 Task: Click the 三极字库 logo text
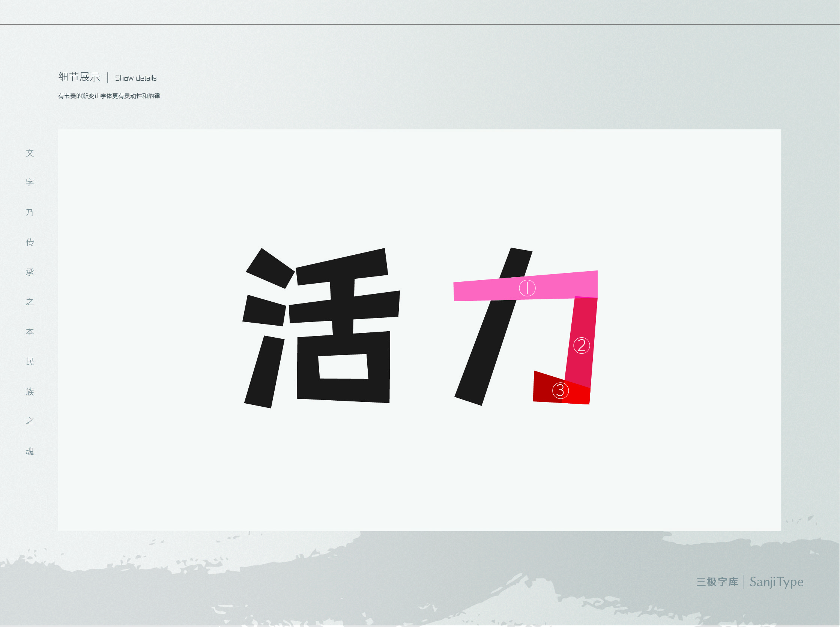(x=717, y=582)
